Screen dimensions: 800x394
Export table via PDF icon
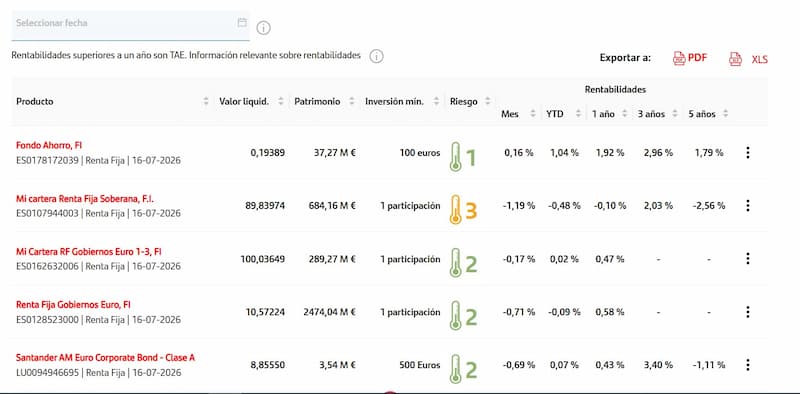point(679,58)
